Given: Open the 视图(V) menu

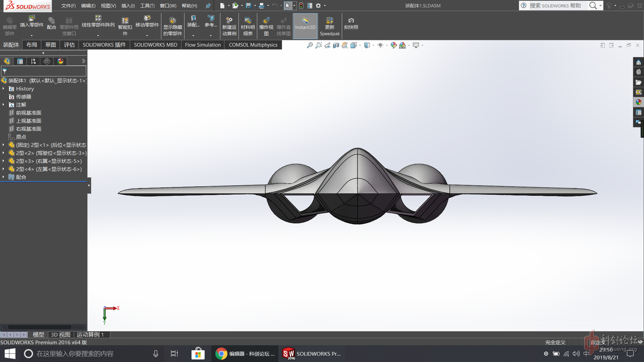Looking at the screenshot, I should [108, 6].
